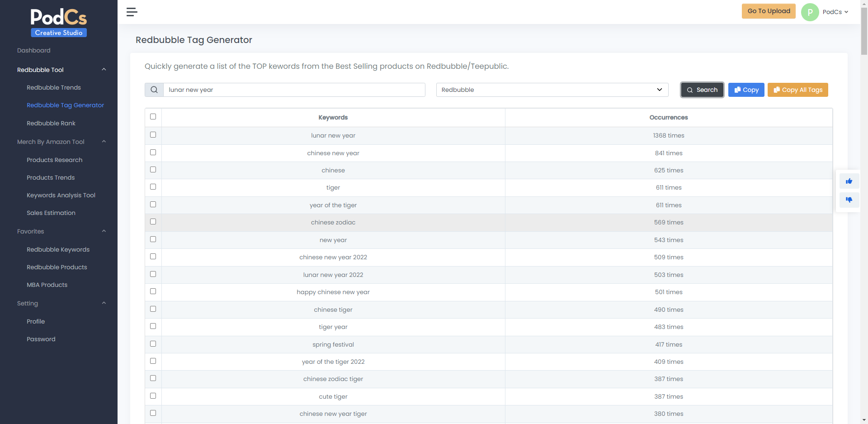
Task: Click scrollbar down arrow
Action: 864,420
